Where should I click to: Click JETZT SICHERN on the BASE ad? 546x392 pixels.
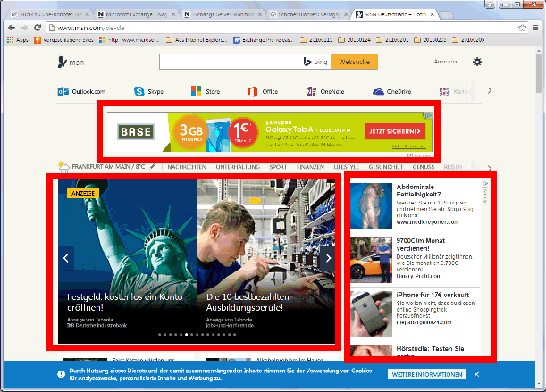click(395, 131)
